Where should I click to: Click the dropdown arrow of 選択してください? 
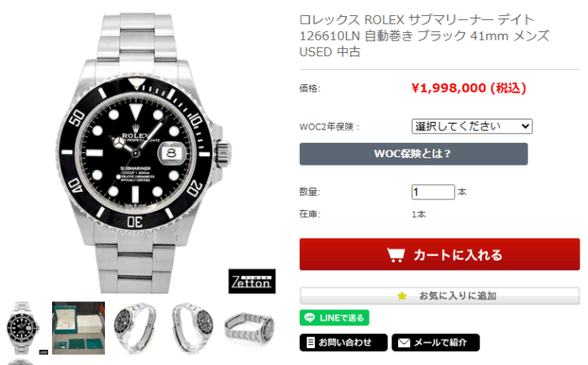coord(526,126)
